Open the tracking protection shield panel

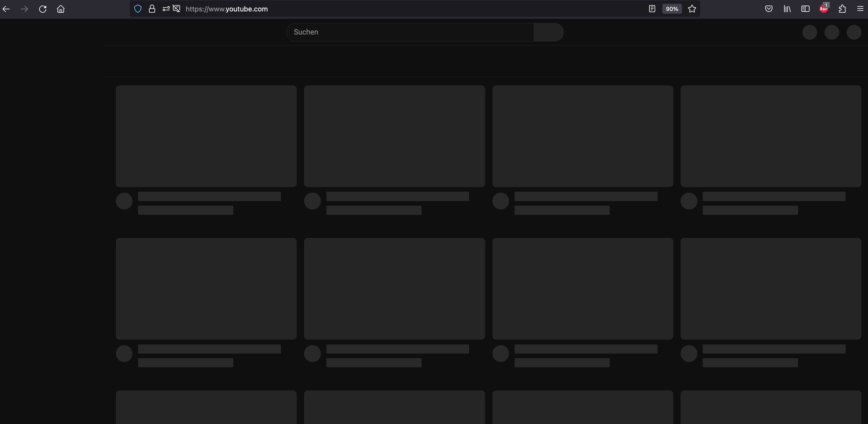pos(138,9)
